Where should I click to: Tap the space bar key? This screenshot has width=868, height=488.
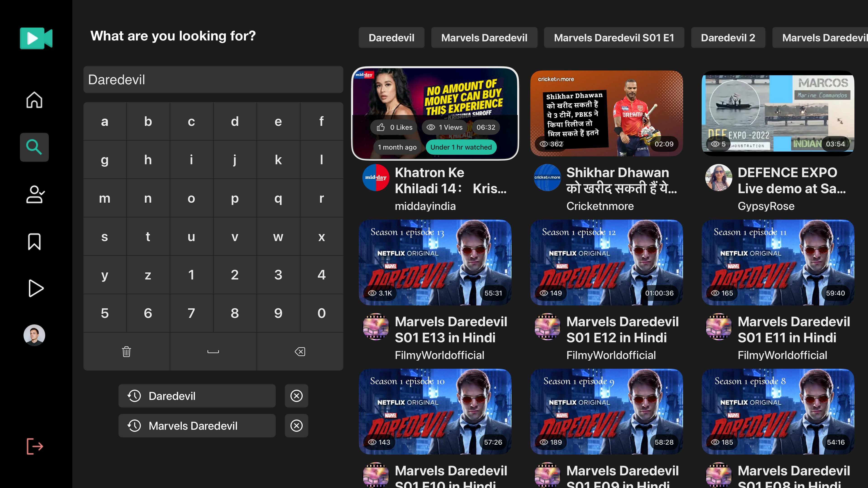click(213, 352)
